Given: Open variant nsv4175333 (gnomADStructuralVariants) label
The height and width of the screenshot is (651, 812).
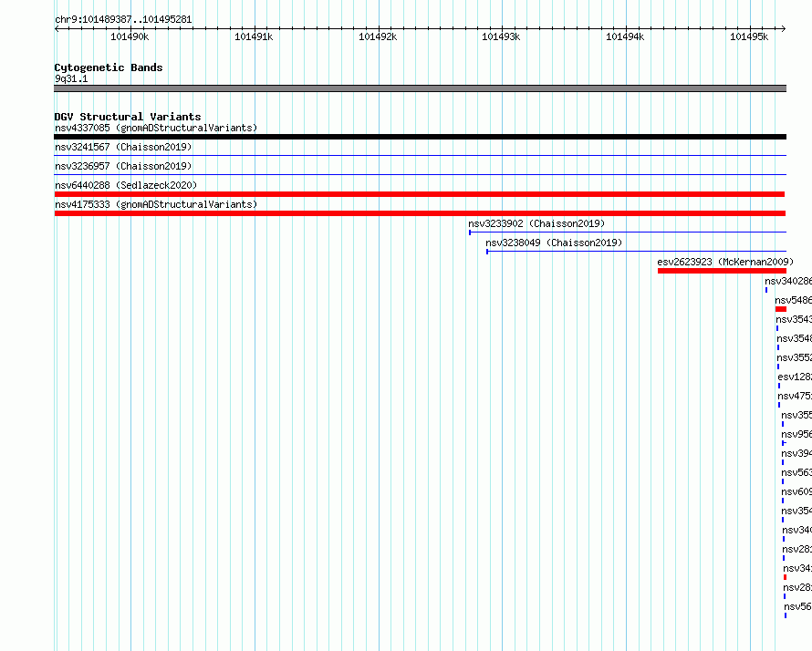Looking at the screenshot, I should [x=156, y=204].
